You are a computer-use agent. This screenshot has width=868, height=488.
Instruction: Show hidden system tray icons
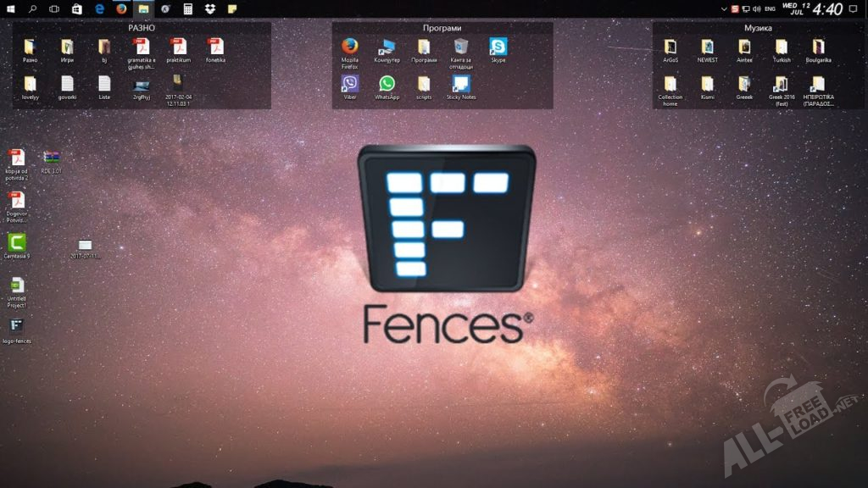pyautogui.click(x=723, y=8)
